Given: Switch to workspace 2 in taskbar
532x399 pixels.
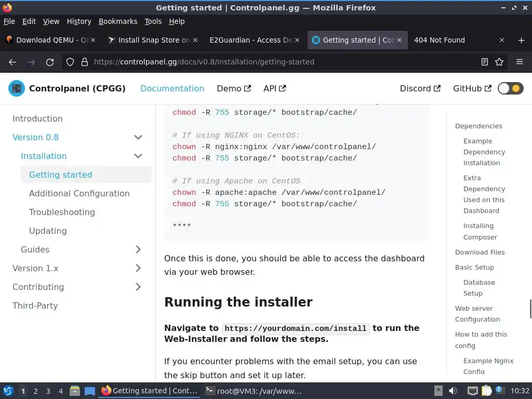Looking at the screenshot, I should tap(36, 391).
